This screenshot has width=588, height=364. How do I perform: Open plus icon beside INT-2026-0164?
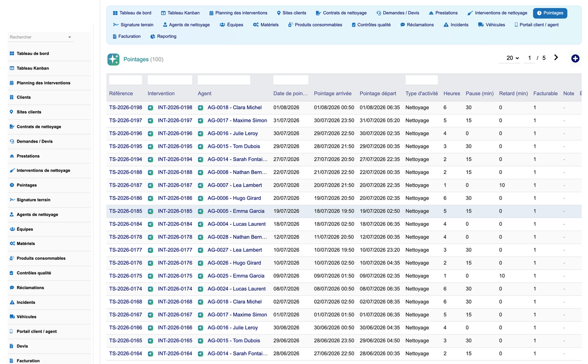pos(150,354)
